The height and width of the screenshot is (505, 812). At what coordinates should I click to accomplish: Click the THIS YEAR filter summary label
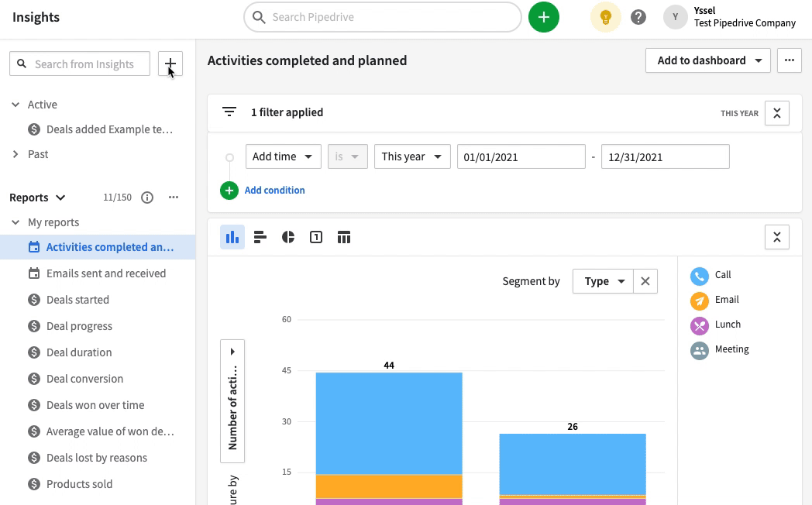tap(739, 113)
